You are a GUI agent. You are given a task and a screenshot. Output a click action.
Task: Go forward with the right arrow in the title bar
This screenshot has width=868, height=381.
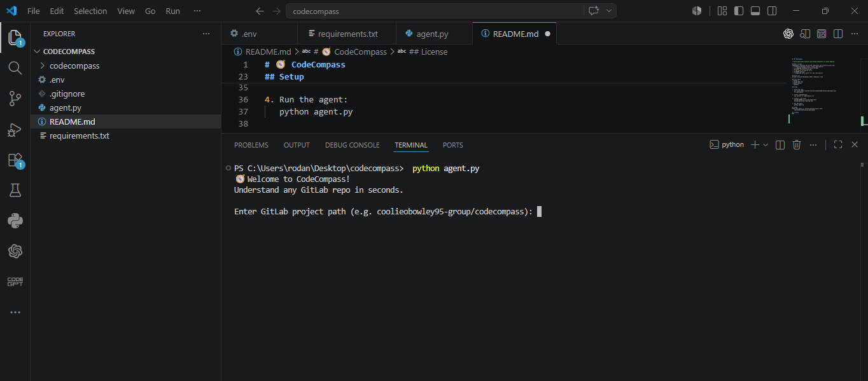click(276, 11)
